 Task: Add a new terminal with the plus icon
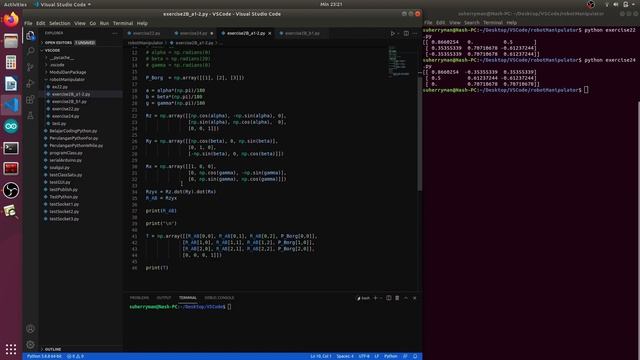pyautogui.click(x=376, y=298)
